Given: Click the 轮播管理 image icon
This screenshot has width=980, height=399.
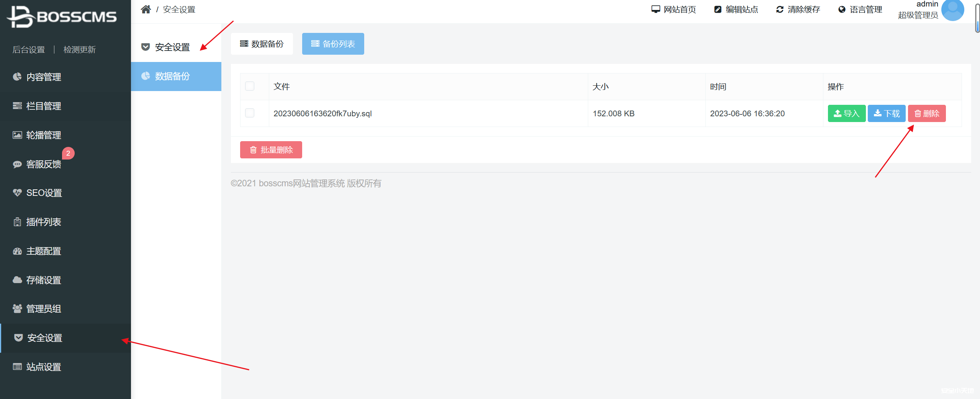Looking at the screenshot, I should 17,135.
